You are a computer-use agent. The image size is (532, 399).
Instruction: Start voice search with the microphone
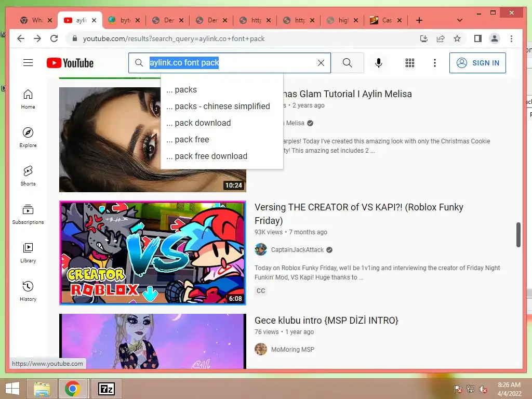tap(378, 63)
